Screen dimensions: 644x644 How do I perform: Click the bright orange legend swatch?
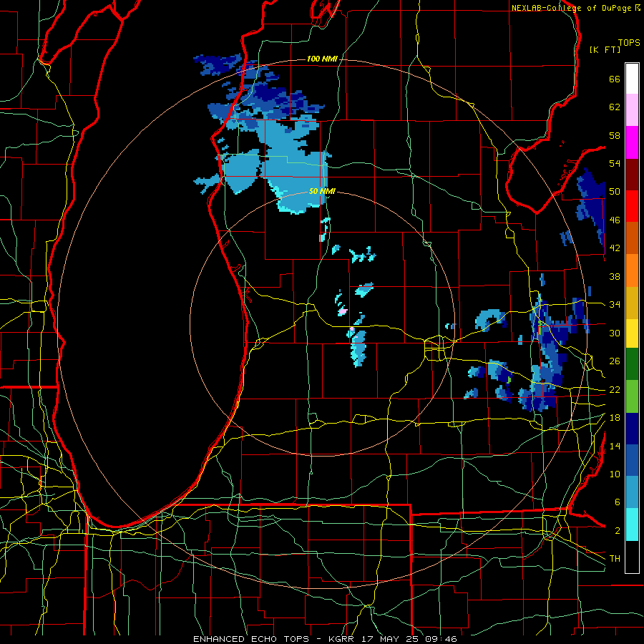point(632,270)
